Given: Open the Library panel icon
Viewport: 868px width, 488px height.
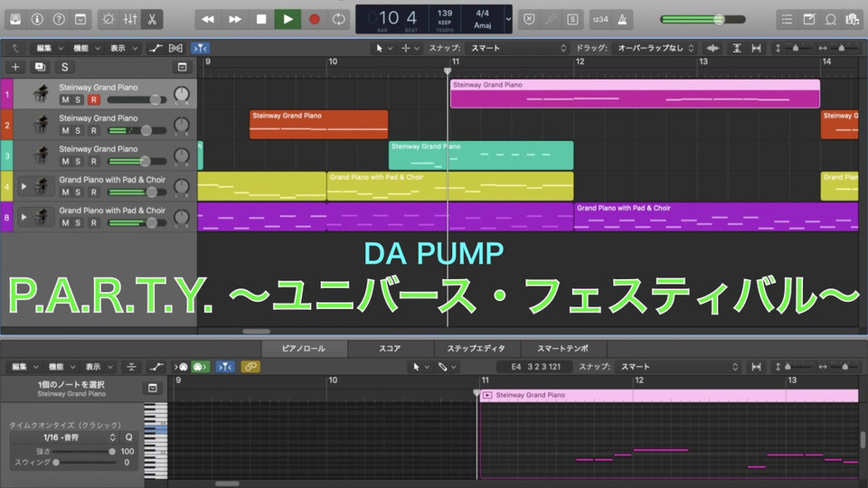Looking at the screenshot, I should pyautogui.click(x=15, y=19).
